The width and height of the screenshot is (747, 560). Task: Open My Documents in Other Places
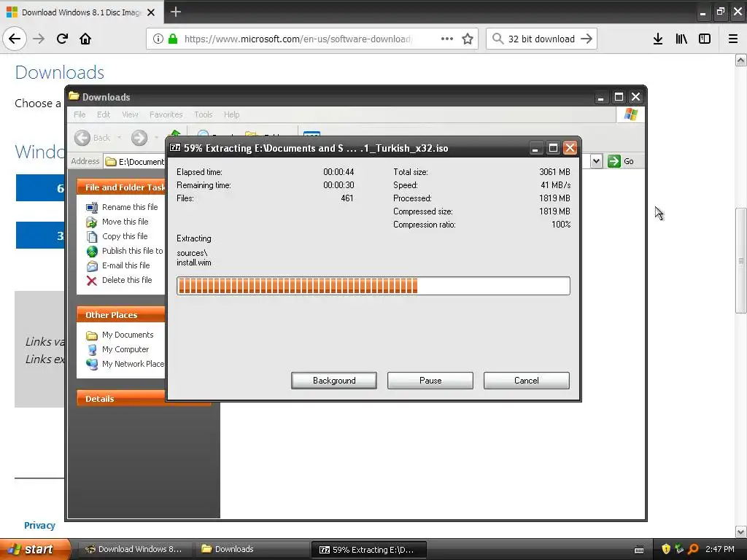pyautogui.click(x=128, y=335)
